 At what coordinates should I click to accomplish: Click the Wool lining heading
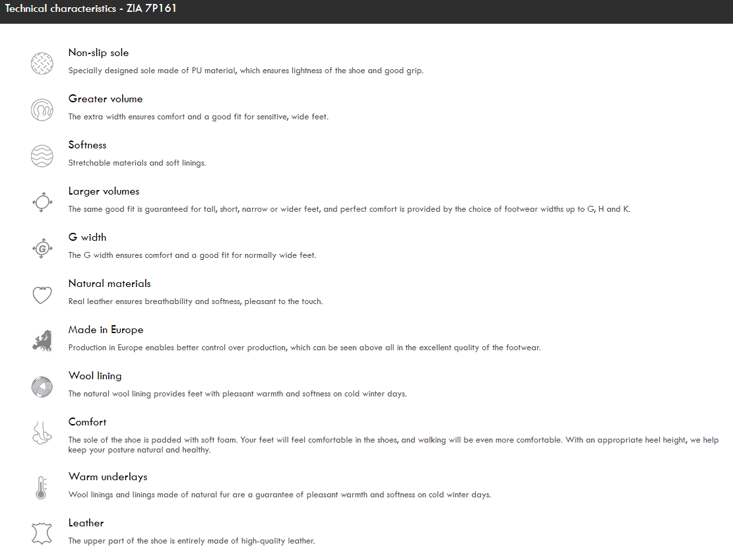point(95,376)
